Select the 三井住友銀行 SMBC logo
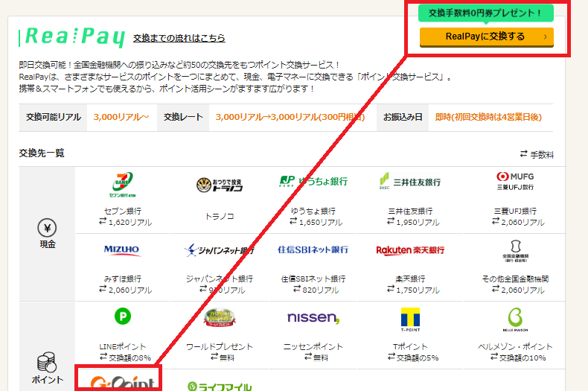 click(x=410, y=182)
